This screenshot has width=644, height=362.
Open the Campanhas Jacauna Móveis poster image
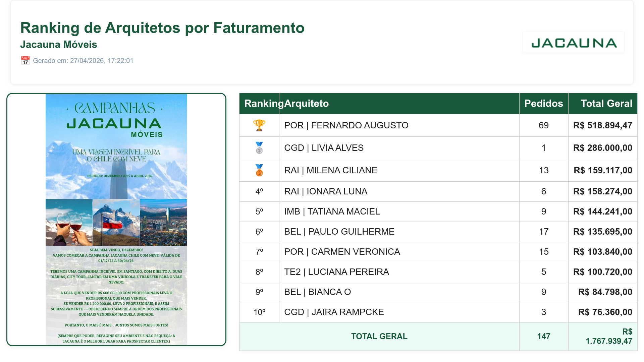[x=116, y=220]
